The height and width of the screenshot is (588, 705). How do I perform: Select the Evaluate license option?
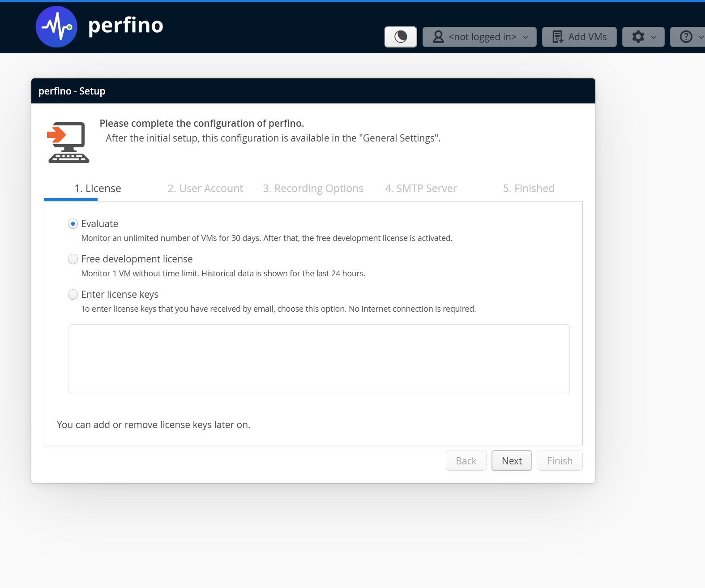tap(73, 223)
